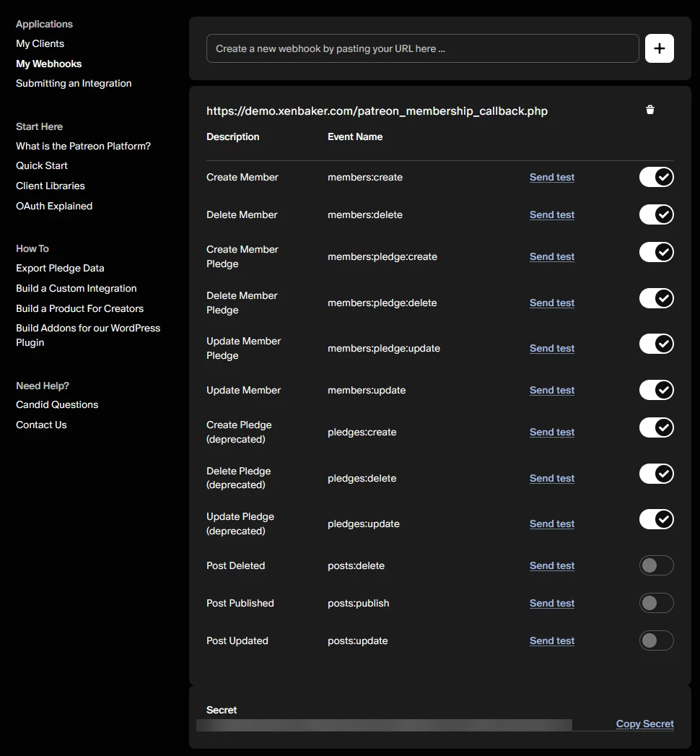Image resolution: width=700 pixels, height=756 pixels.
Task: Send test for Delete Member
Action: pos(551,214)
